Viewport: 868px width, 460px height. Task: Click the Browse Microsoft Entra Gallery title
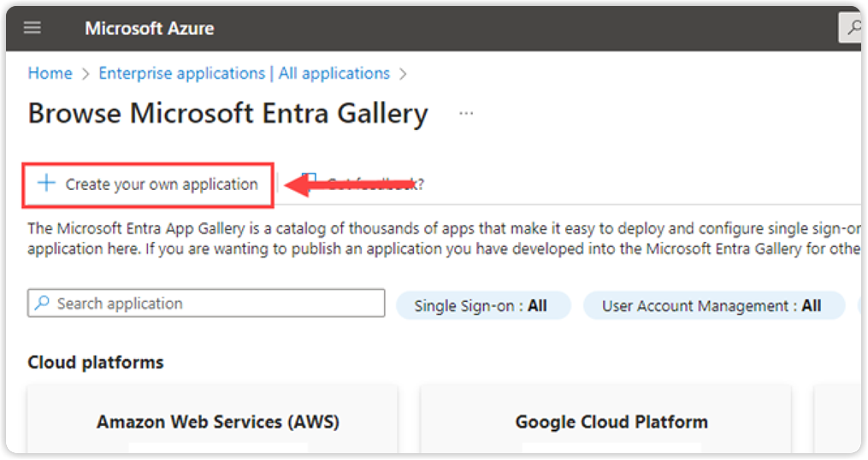click(228, 114)
